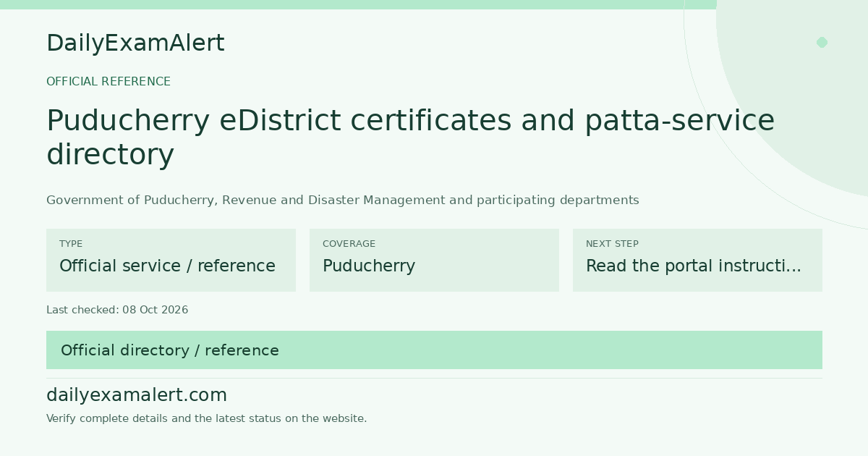This screenshot has height=456, width=868.
Task: Select the Verify complete details footer note
Action: [207, 418]
